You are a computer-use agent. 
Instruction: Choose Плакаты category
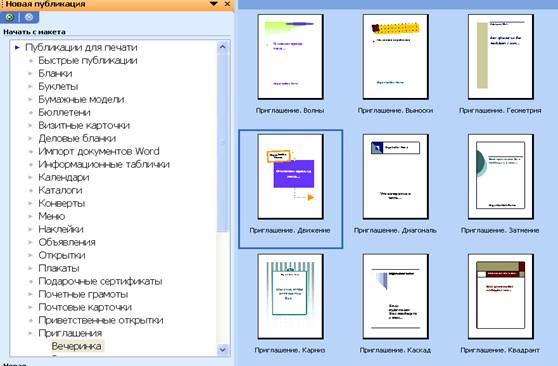(59, 268)
